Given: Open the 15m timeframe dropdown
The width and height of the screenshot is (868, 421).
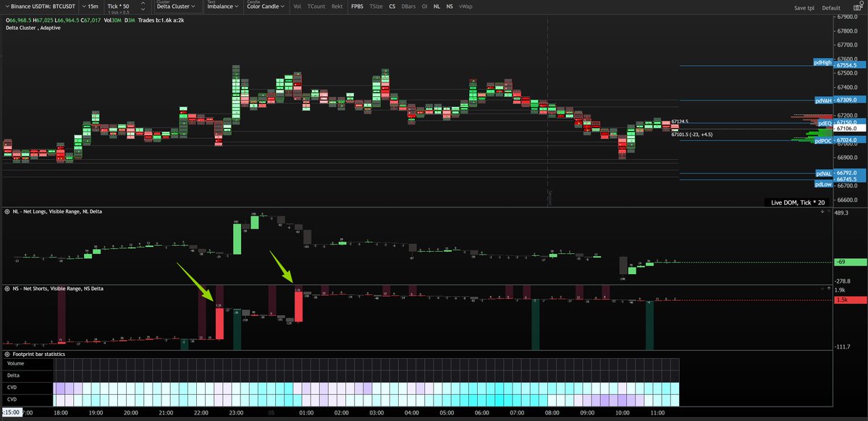Looking at the screenshot, I should [x=90, y=7].
